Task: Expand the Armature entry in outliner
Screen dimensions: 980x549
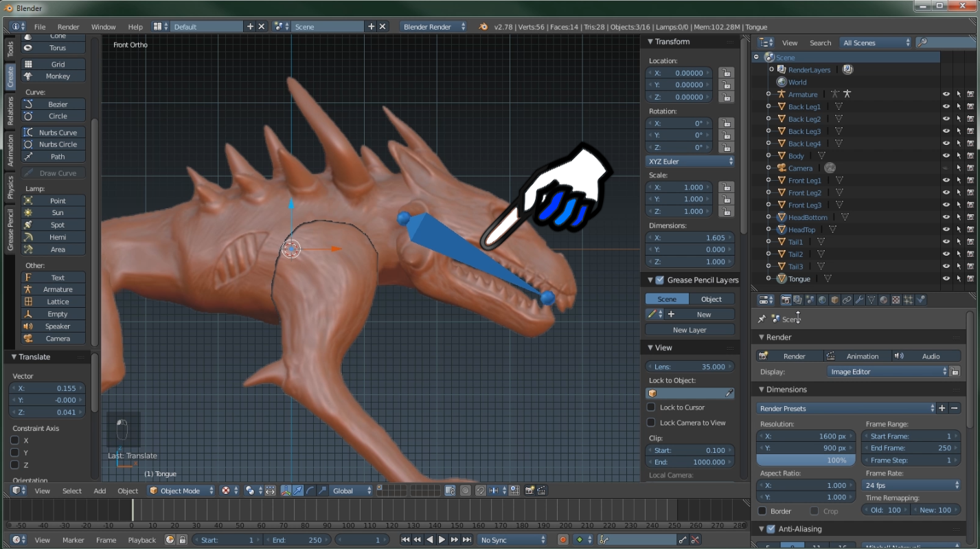Action: (x=769, y=95)
